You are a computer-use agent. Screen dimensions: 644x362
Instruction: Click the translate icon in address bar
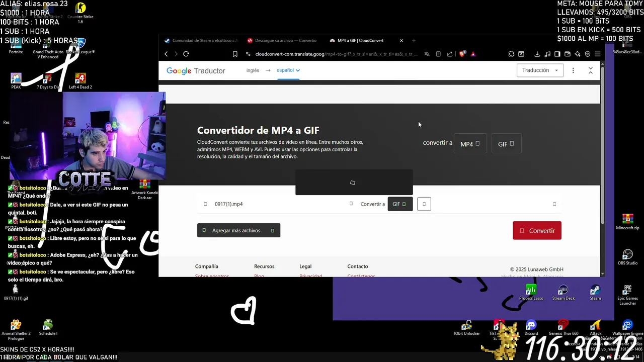coord(427,54)
